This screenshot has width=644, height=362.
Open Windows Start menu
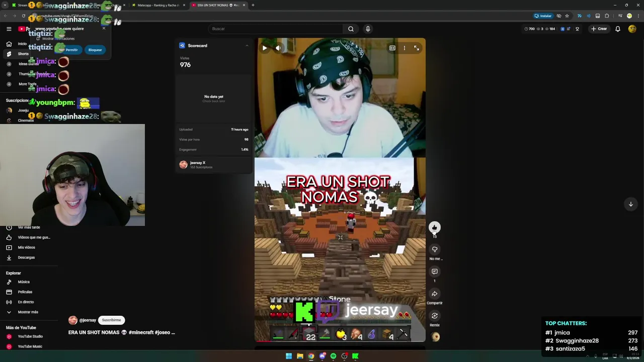coord(289,356)
